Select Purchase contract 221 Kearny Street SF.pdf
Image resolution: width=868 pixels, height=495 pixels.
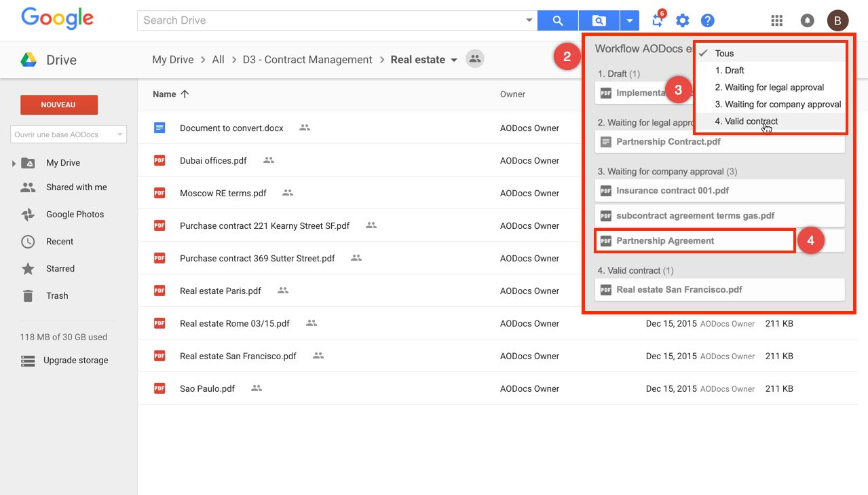tap(265, 225)
